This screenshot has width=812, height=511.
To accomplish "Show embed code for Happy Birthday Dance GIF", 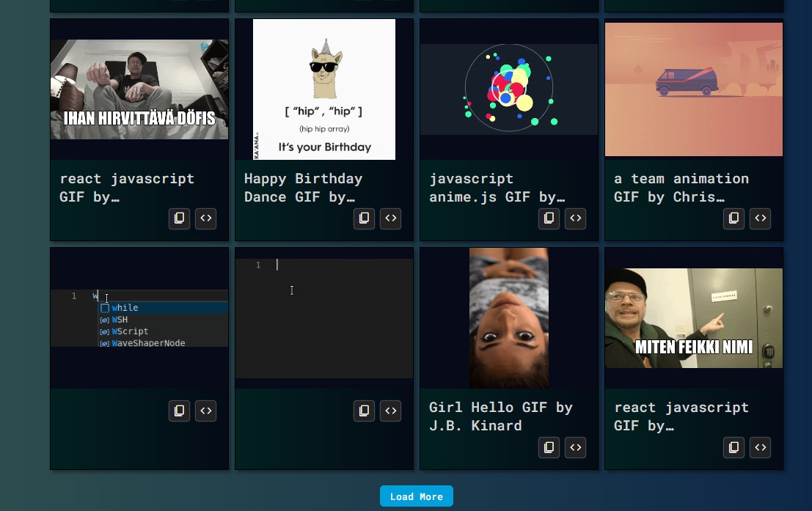I will click(391, 218).
